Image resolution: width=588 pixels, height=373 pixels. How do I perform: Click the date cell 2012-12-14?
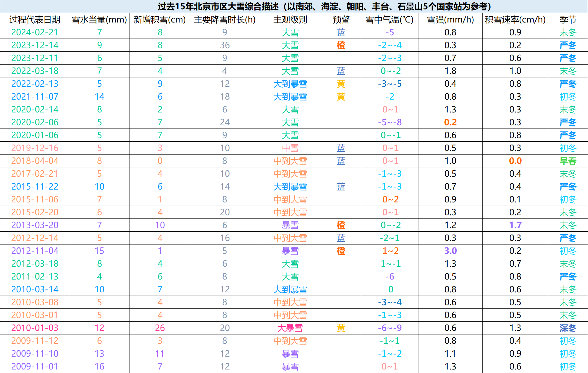[35, 238]
